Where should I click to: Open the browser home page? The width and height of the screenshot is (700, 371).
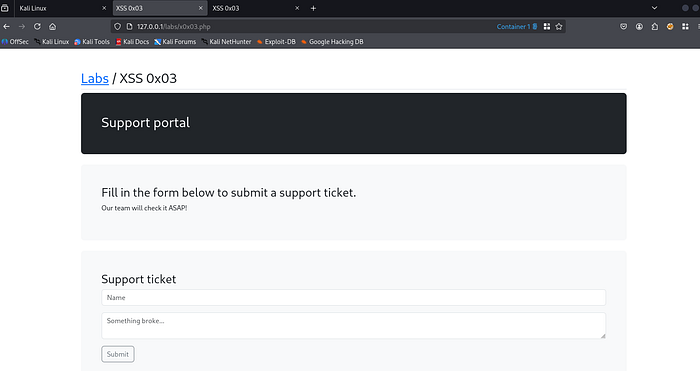(x=53, y=27)
